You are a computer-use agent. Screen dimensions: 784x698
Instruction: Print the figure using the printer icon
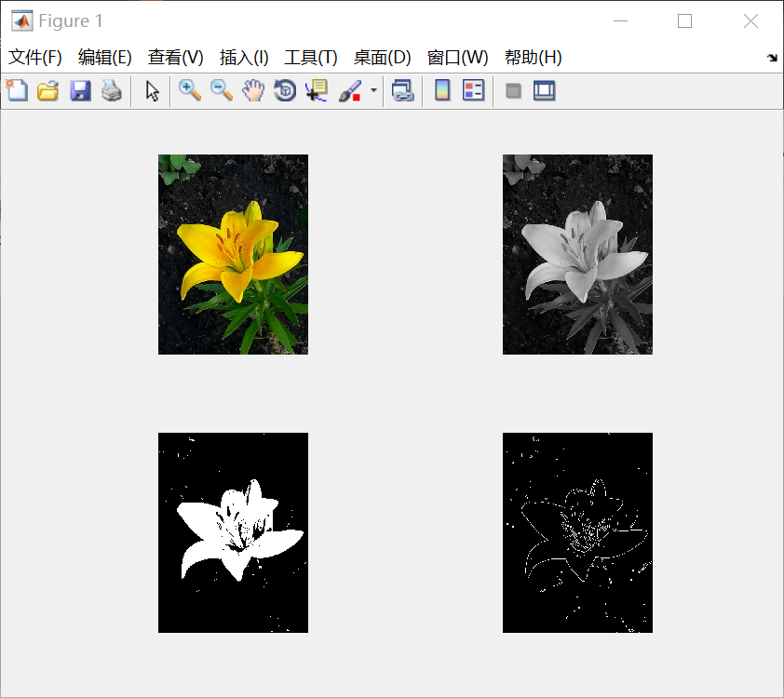click(x=112, y=90)
